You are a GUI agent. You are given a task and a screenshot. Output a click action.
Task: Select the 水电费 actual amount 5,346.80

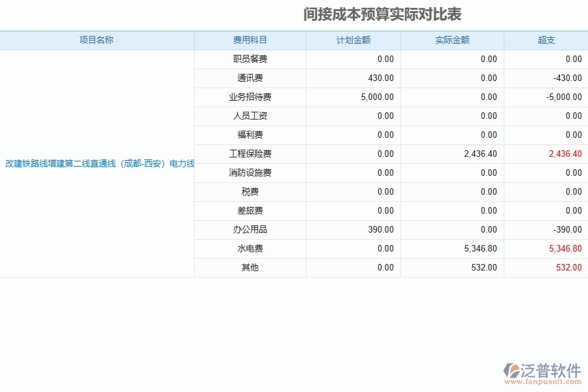click(481, 248)
